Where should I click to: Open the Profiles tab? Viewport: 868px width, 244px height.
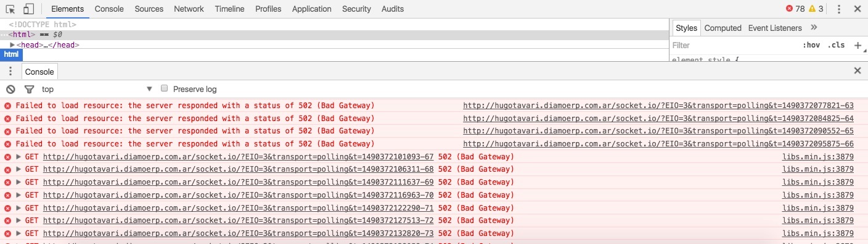268,9
